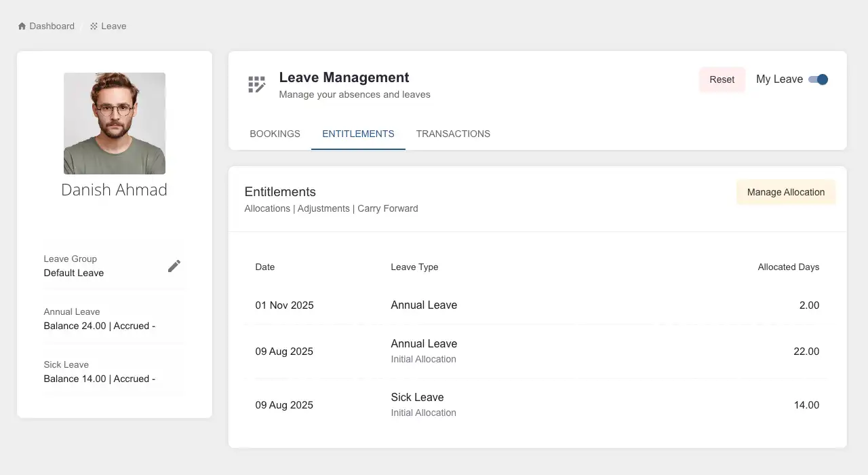
Task: Toggle the My Leave switch off
Action: pyautogui.click(x=819, y=79)
